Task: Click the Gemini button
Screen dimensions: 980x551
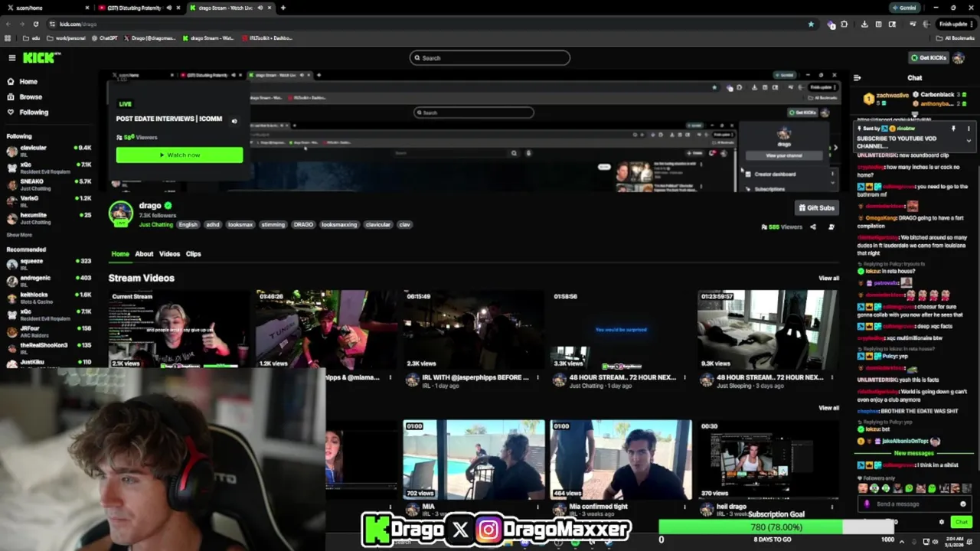Action: (905, 8)
